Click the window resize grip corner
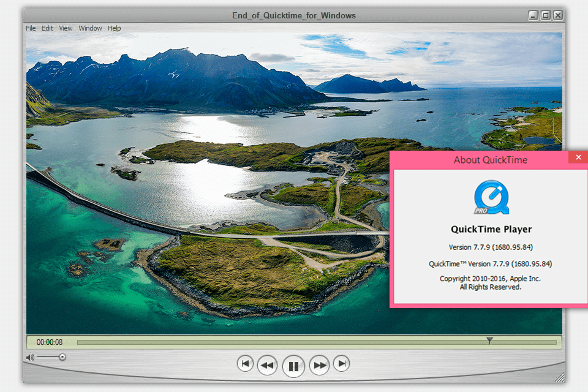The image size is (588, 392). [559, 377]
